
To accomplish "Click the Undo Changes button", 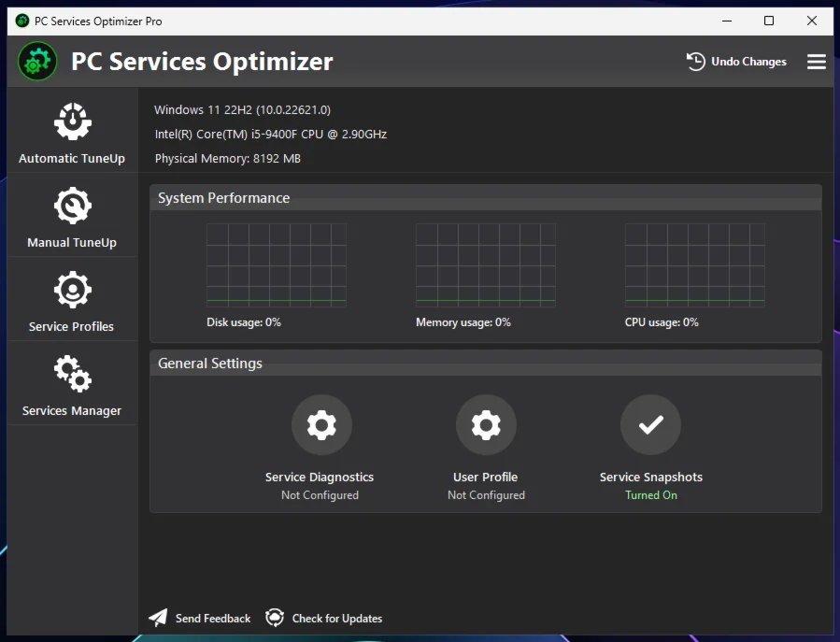I will (736, 62).
